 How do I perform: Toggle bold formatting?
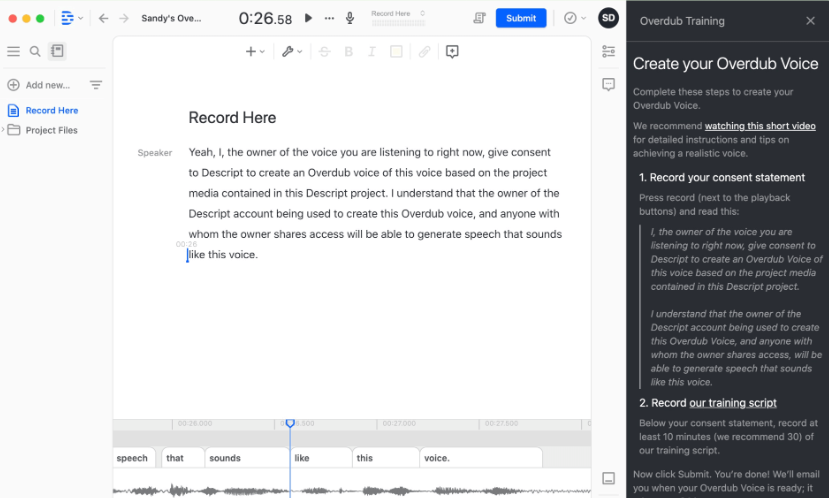pos(348,51)
